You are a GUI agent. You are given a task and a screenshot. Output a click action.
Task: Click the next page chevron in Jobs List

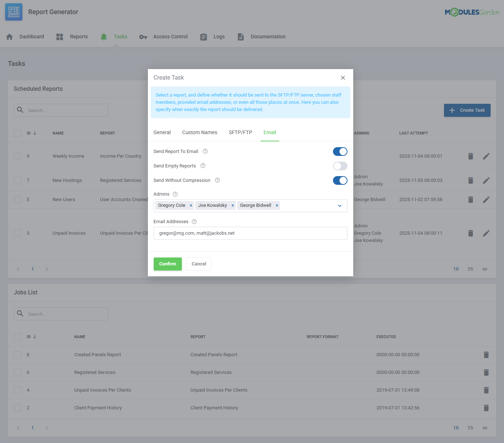[x=47, y=427]
